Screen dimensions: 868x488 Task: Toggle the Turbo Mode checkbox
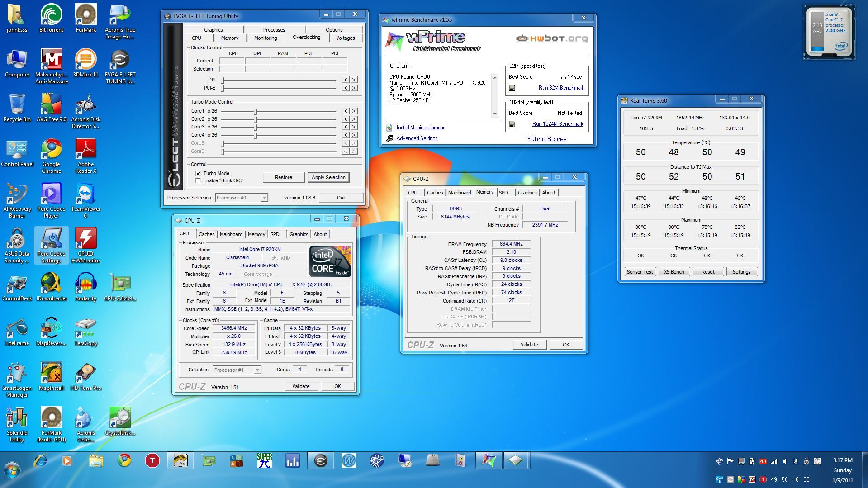pyautogui.click(x=198, y=173)
